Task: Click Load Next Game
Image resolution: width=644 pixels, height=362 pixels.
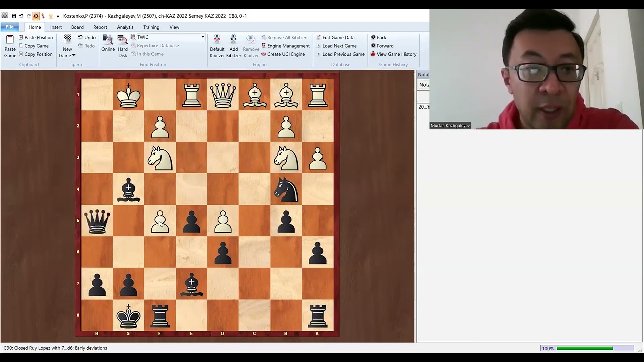Action: click(x=336, y=46)
